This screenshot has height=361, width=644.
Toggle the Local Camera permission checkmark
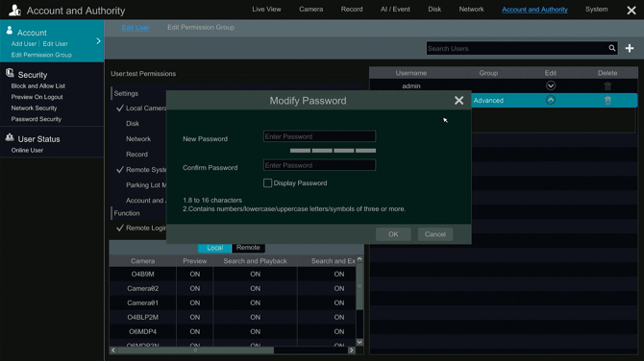coord(120,108)
